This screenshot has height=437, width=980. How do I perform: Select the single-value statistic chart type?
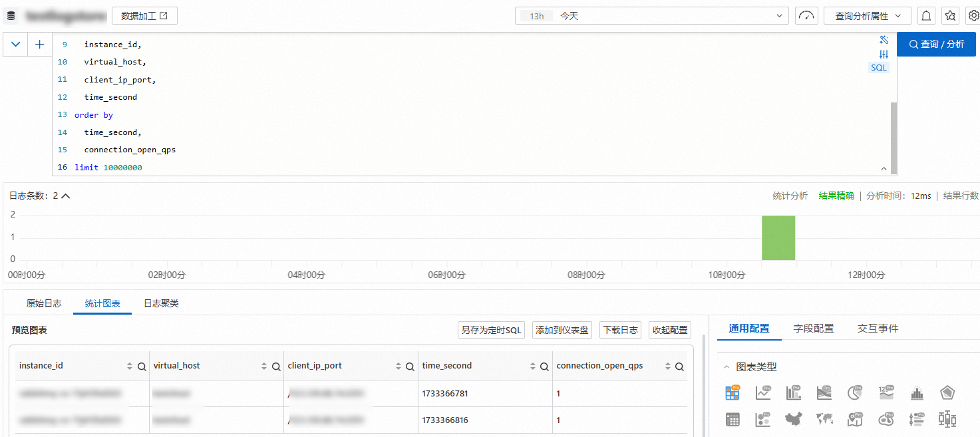886,393
